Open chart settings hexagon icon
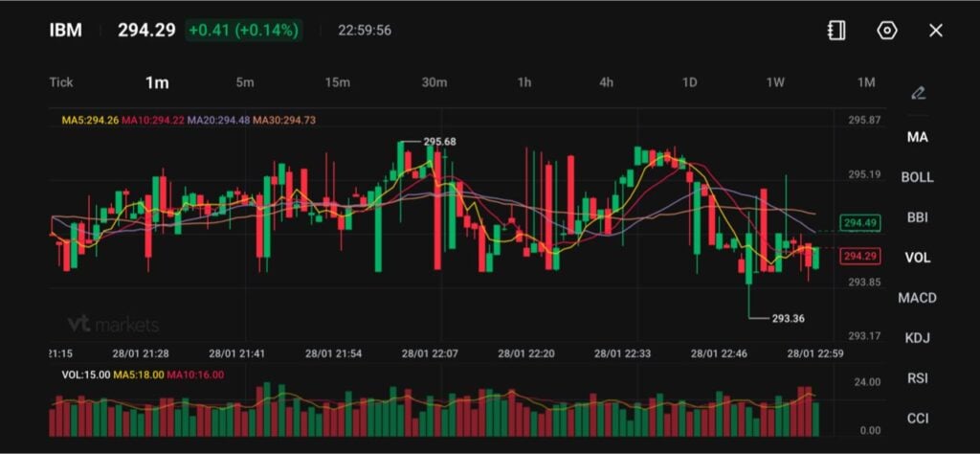The width and height of the screenshot is (980, 454). click(887, 31)
